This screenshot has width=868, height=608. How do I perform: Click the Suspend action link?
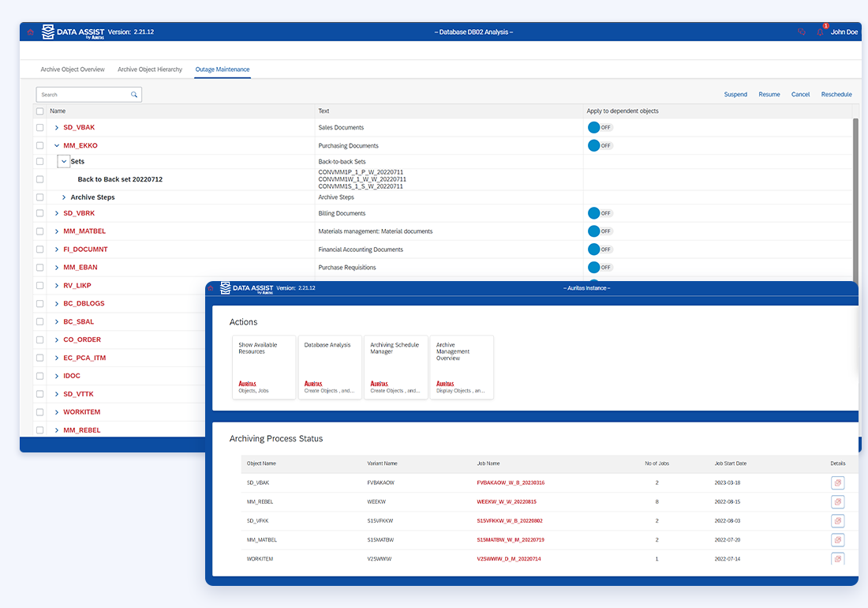tap(735, 95)
